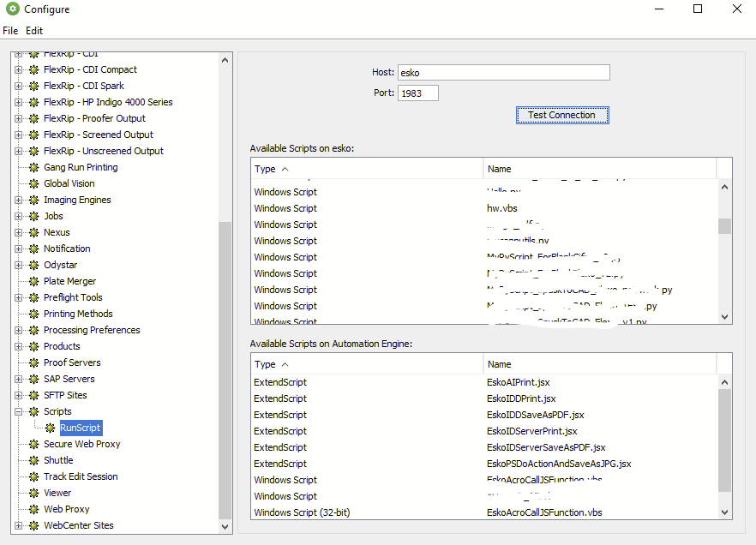Collapse the Scripts tree node
The width and height of the screenshot is (756, 545).
pos(18,411)
